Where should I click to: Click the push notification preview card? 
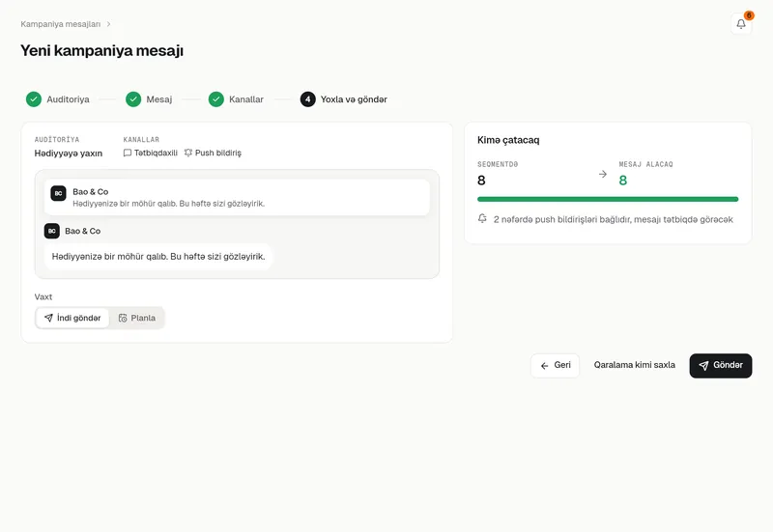point(237,197)
